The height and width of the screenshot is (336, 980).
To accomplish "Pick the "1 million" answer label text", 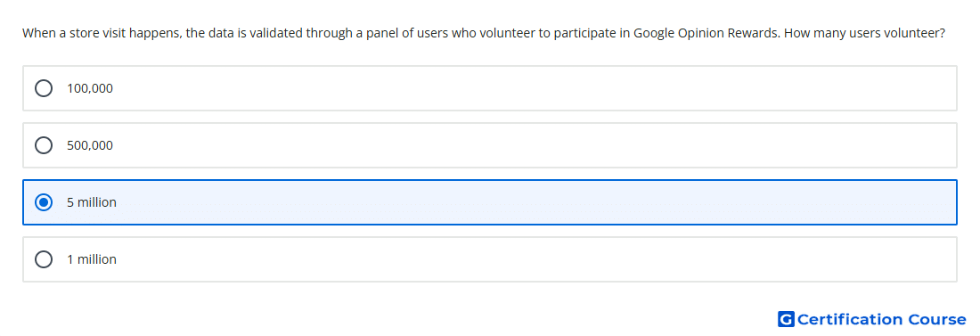I will [x=92, y=259].
